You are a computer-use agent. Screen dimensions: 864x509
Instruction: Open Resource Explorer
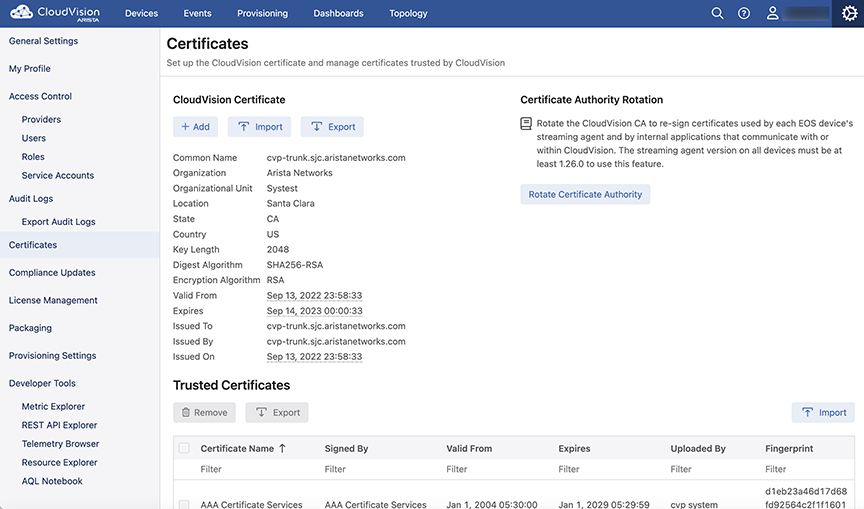(60, 463)
